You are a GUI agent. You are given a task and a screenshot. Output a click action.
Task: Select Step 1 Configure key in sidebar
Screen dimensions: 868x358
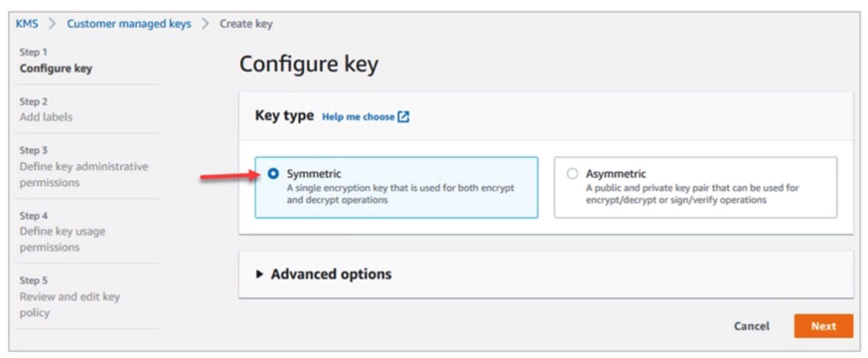[56, 68]
